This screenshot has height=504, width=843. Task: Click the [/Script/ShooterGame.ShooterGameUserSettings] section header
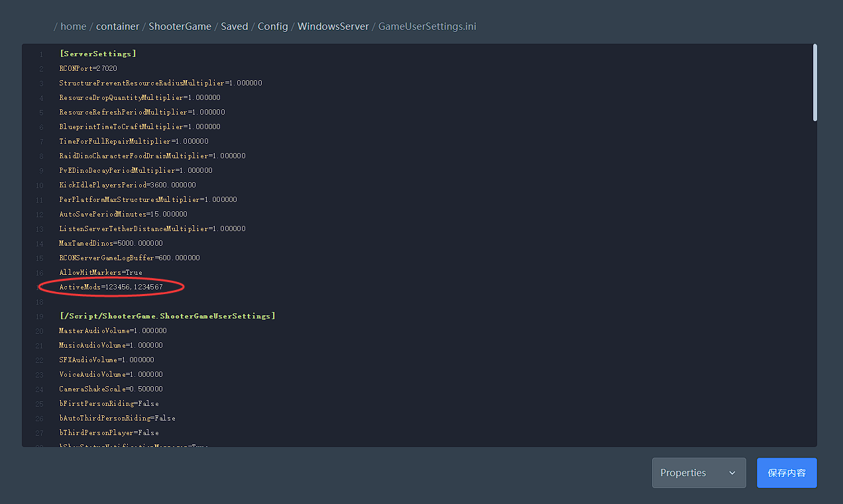(x=167, y=316)
